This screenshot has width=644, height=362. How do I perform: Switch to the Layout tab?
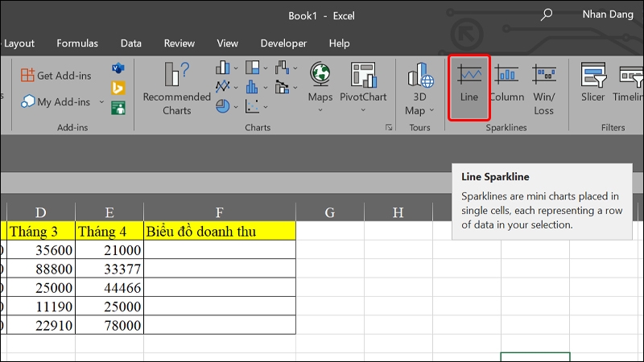tap(19, 43)
